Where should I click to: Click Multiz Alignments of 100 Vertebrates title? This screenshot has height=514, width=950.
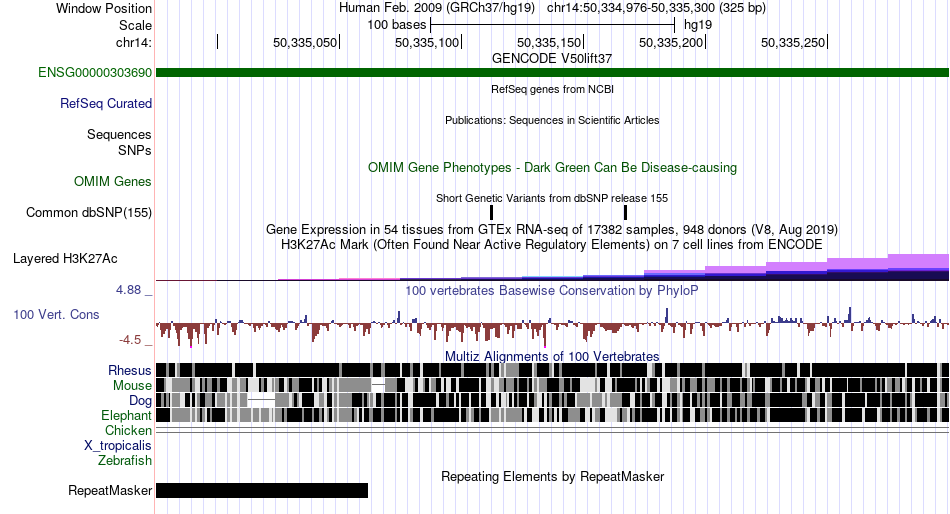click(x=552, y=356)
